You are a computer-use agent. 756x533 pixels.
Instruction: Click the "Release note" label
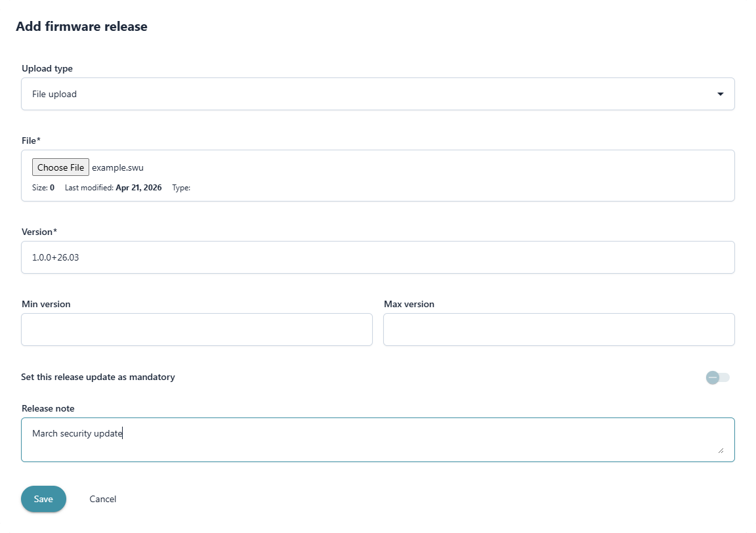[x=48, y=408]
